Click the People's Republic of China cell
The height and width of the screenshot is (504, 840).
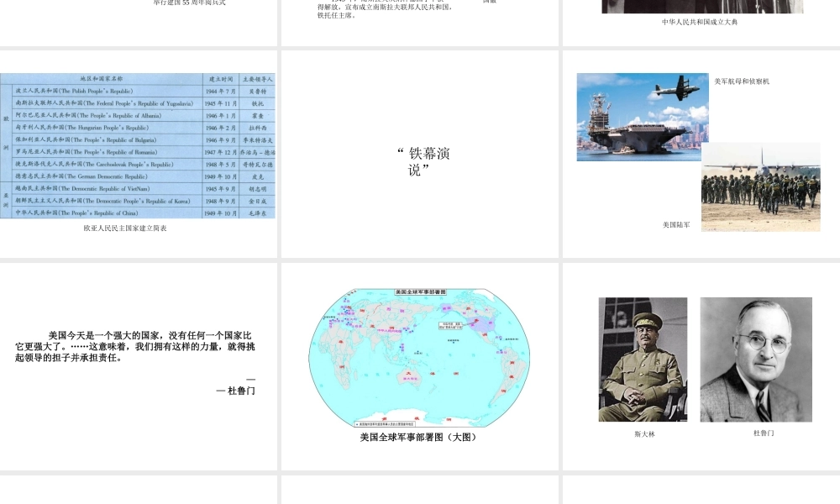tap(108, 213)
